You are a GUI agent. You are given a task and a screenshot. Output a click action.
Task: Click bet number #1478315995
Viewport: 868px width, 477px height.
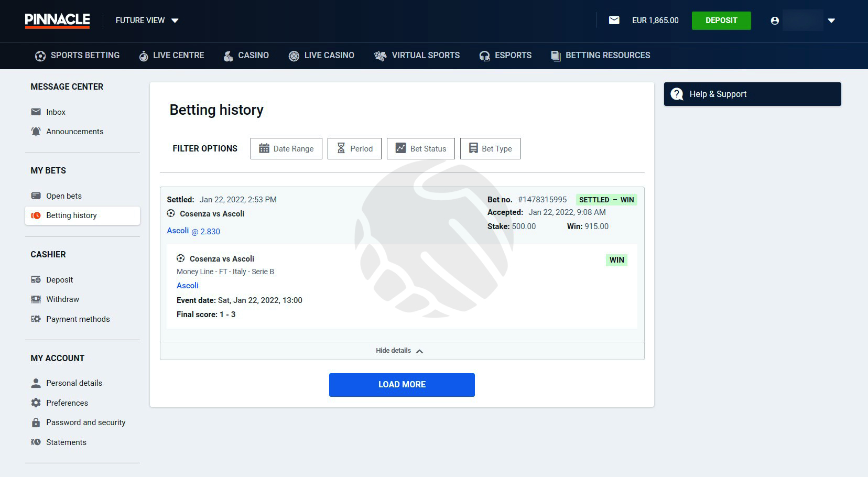click(542, 200)
